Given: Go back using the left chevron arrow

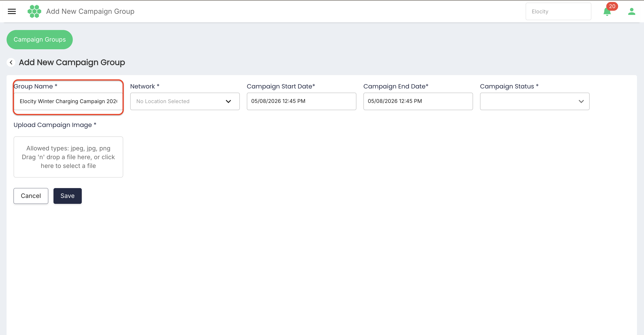Looking at the screenshot, I should coord(11,62).
